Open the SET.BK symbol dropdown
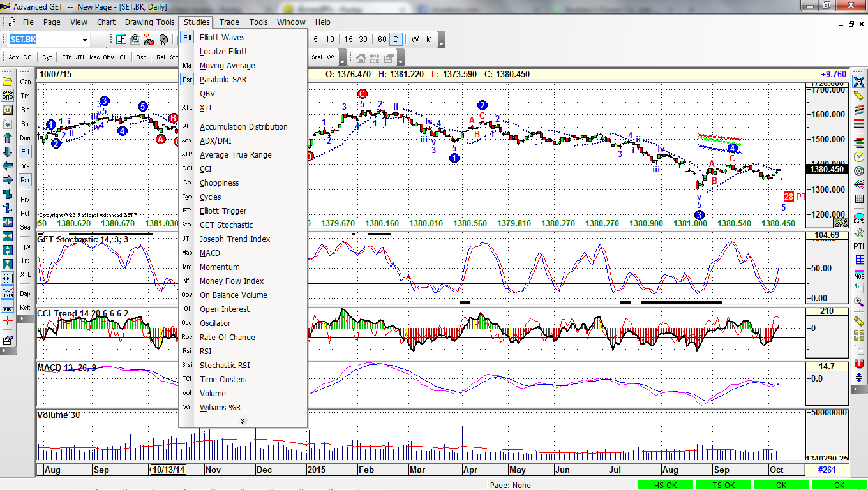This screenshot has height=490, width=868. [x=85, y=40]
